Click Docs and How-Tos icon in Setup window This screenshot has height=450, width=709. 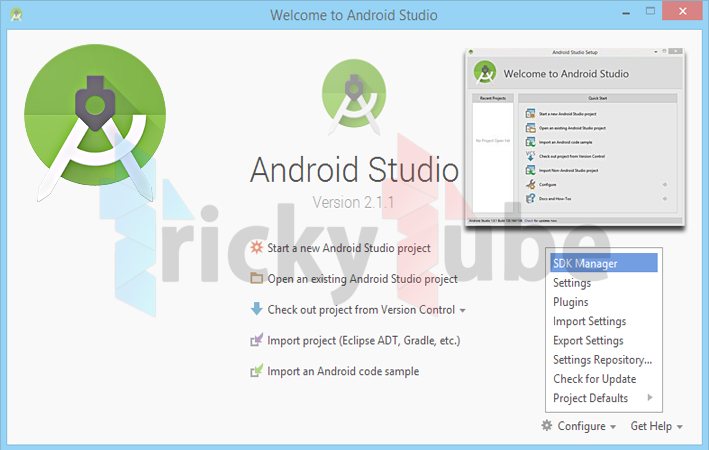point(530,199)
